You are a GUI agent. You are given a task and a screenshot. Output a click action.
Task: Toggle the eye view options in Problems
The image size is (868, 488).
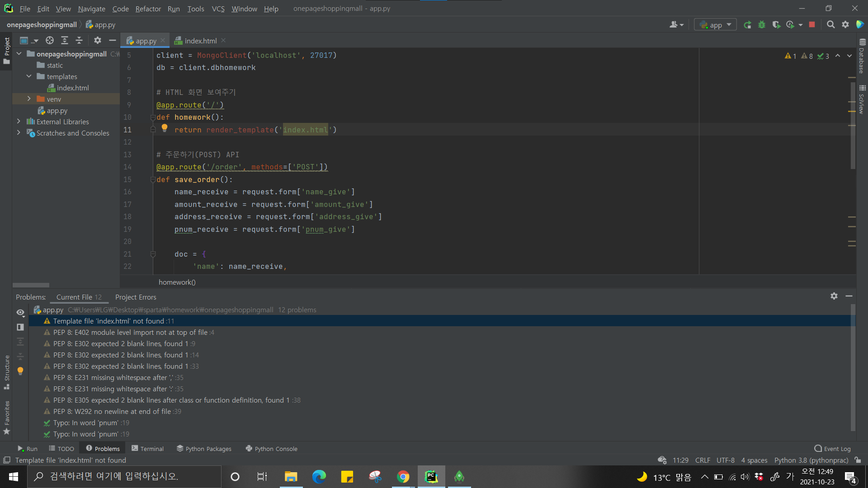click(x=20, y=312)
